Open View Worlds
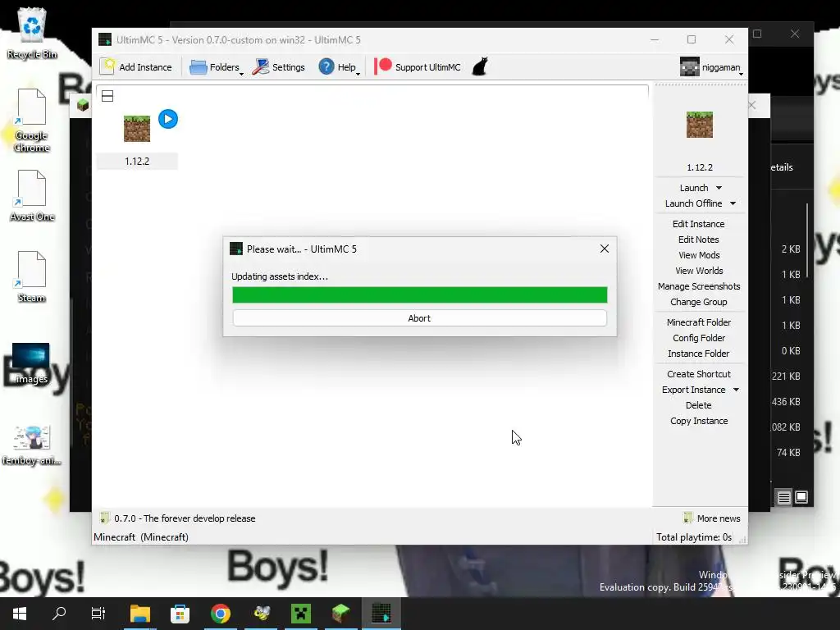 (x=699, y=271)
